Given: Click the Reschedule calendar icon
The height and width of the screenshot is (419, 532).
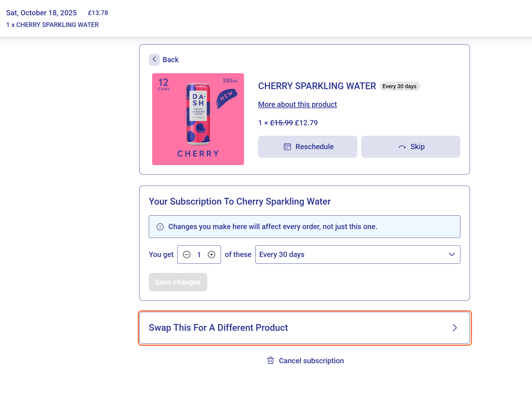Looking at the screenshot, I should (287, 147).
